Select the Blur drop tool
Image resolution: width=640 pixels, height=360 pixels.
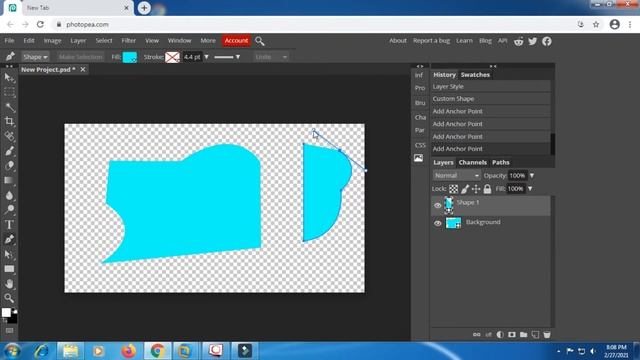pos(9,195)
